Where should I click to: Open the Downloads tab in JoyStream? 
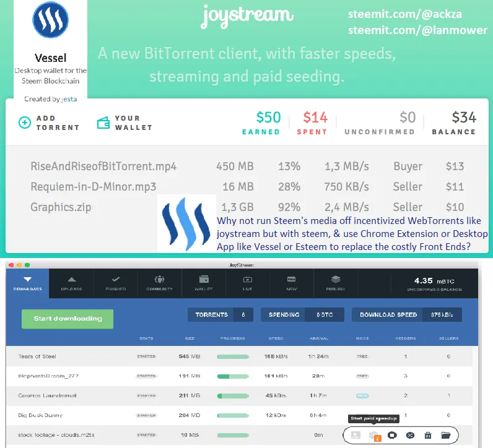pyautogui.click(x=28, y=283)
